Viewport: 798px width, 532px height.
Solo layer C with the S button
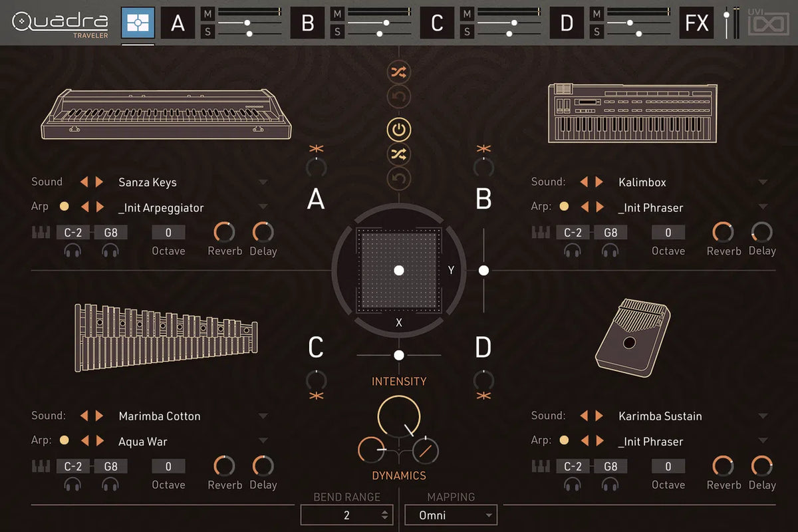pos(467,31)
